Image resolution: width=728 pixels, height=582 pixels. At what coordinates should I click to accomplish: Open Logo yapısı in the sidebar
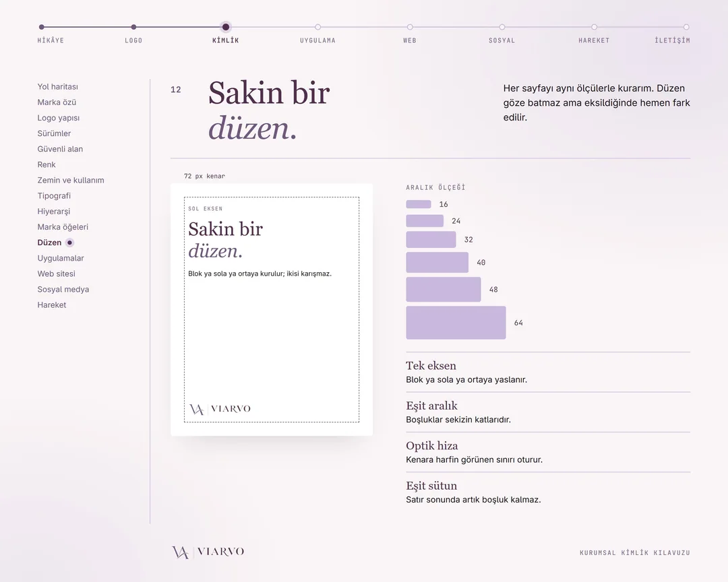pyautogui.click(x=59, y=118)
